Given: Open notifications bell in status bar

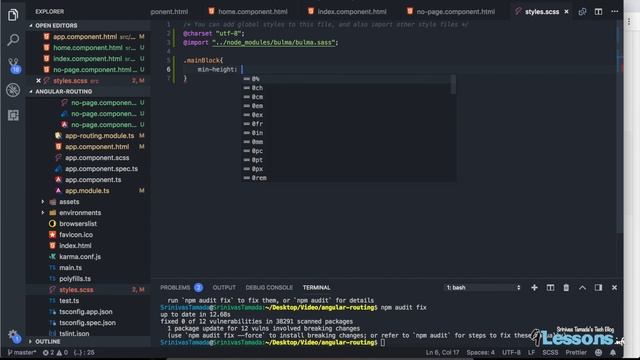Looking at the screenshot, I should 613,352.
